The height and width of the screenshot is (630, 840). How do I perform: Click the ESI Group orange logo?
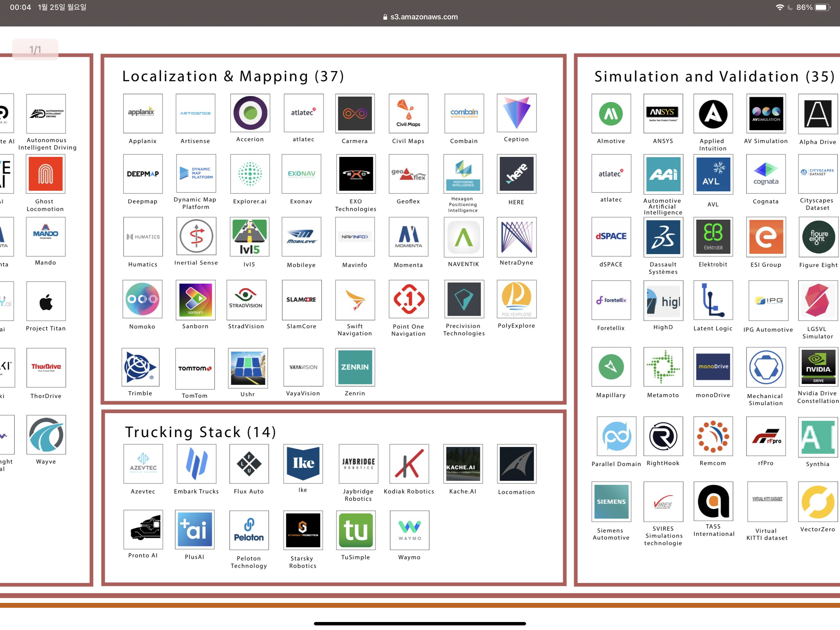tap(766, 237)
